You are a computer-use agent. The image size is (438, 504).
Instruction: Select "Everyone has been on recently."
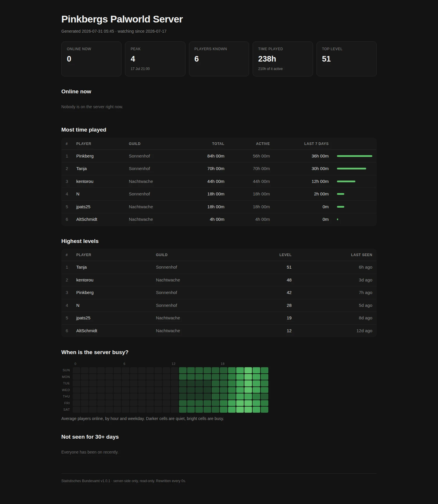tap(90, 452)
